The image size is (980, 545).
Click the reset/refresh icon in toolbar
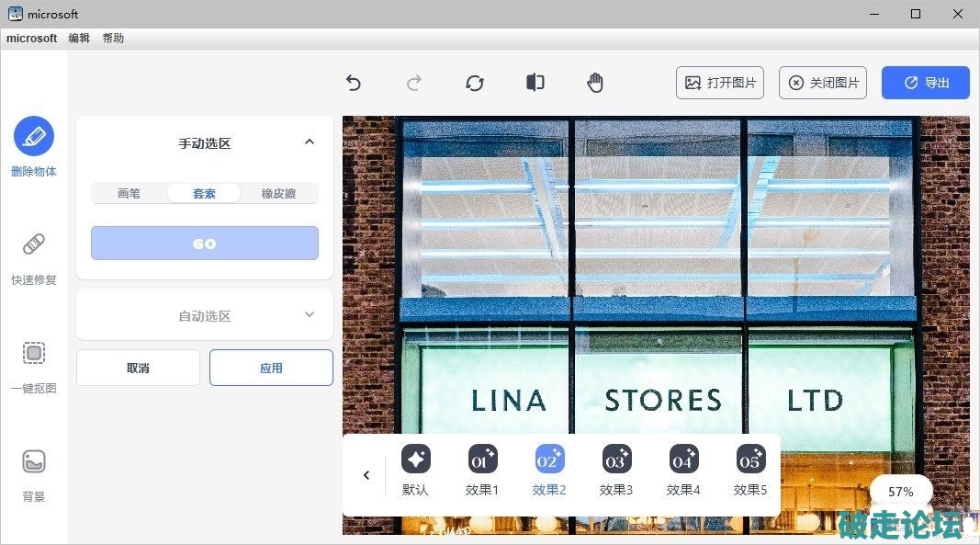point(475,83)
